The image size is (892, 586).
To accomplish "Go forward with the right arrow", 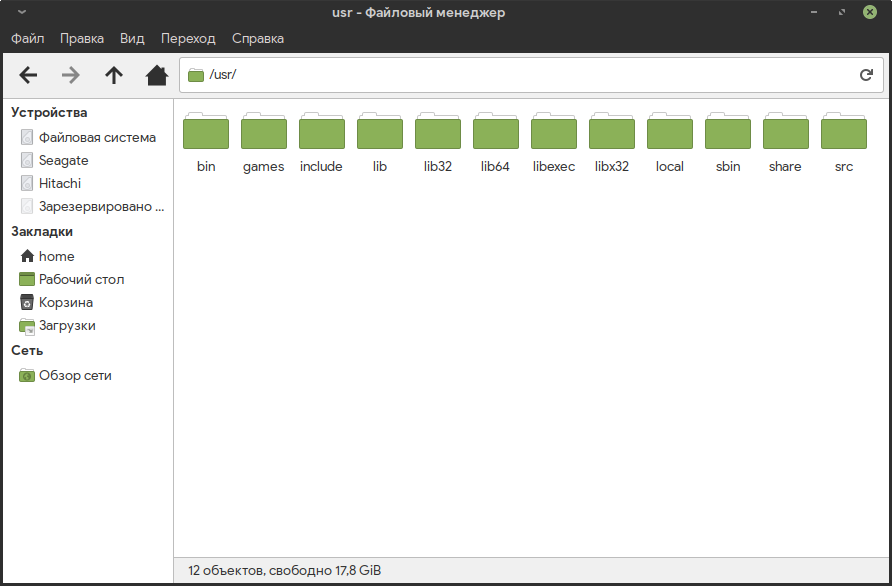I will pos(71,75).
